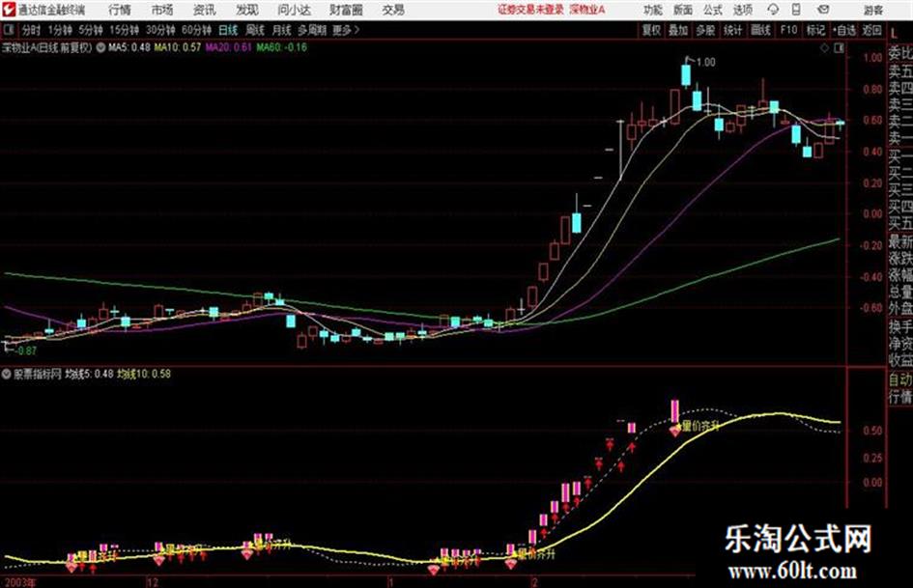Open the 问小达 menu
913x588 pixels.
[294, 10]
